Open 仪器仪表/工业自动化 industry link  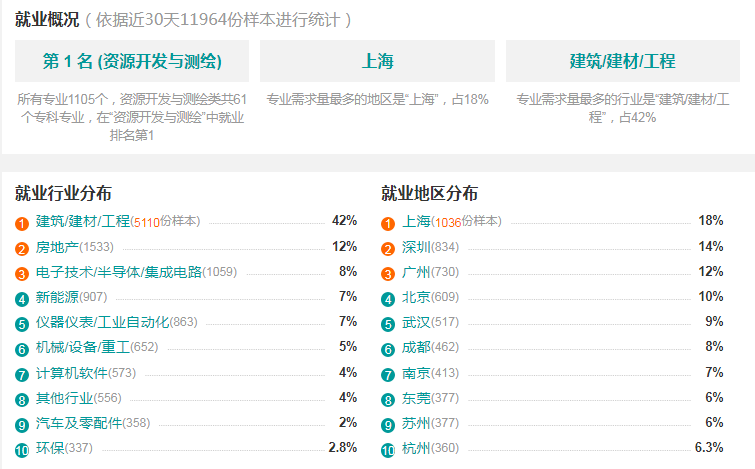coord(103,322)
